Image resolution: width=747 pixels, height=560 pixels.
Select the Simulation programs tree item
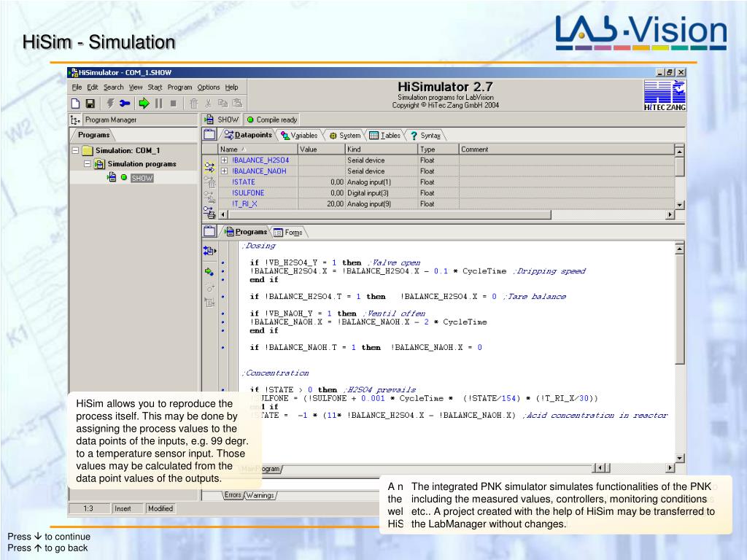(x=142, y=164)
